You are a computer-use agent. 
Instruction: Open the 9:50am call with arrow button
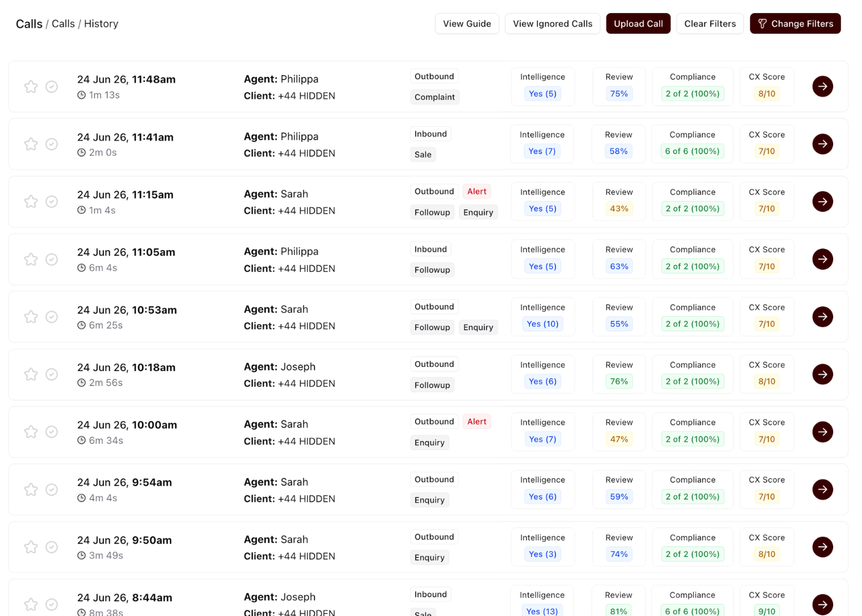pyautogui.click(x=822, y=547)
